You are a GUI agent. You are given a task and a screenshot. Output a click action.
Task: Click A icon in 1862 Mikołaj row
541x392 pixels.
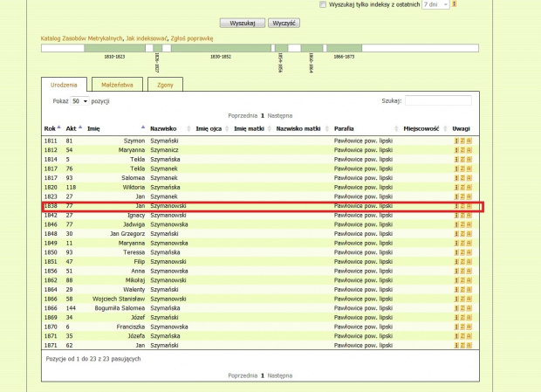point(469,280)
